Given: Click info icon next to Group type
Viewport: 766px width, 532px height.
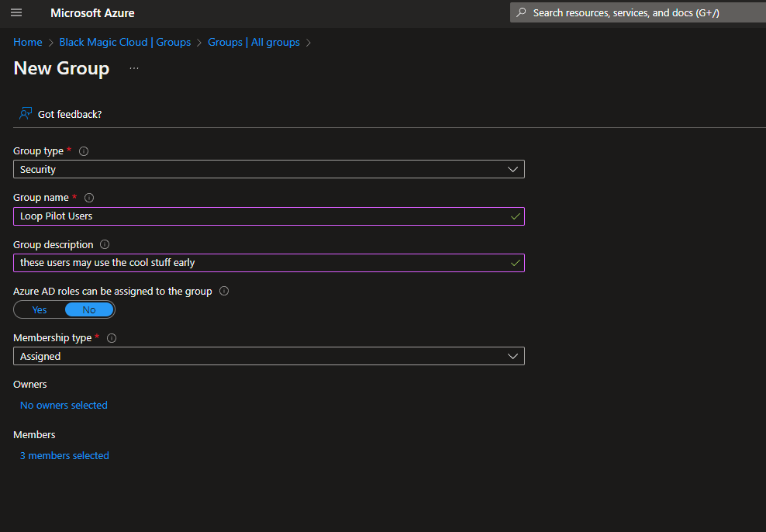Looking at the screenshot, I should (84, 151).
